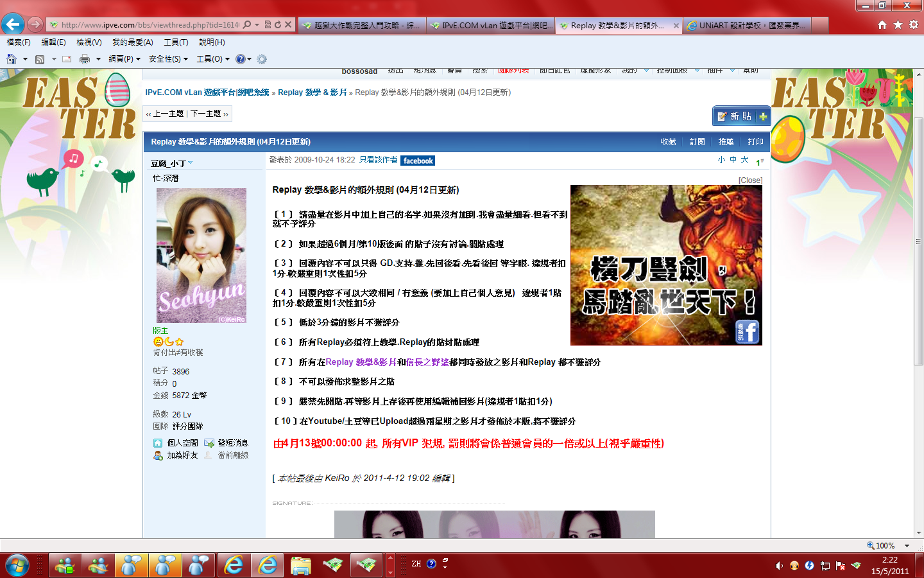Click the gear icon in command bar
The image size is (924, 578).
(262, 59)
